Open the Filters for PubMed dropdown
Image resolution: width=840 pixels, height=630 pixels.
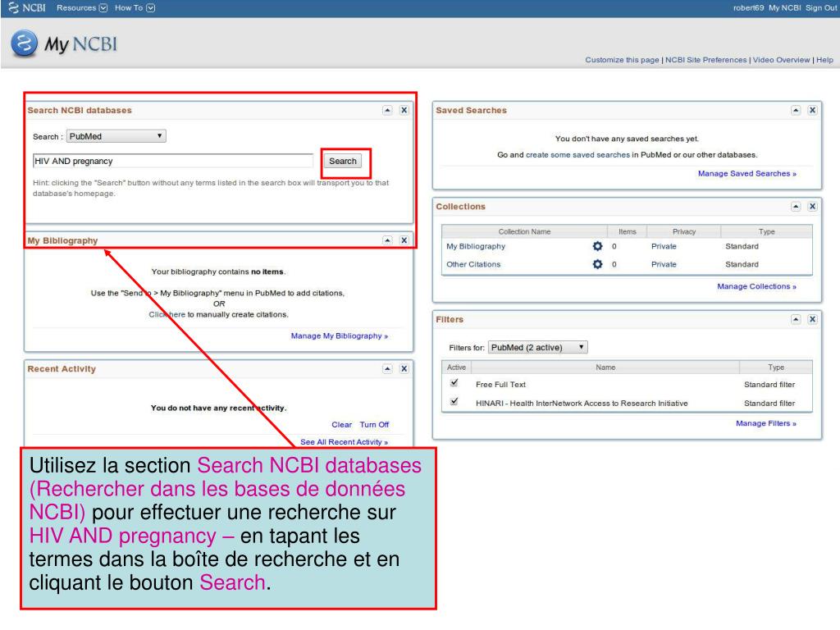click(538, 347)
